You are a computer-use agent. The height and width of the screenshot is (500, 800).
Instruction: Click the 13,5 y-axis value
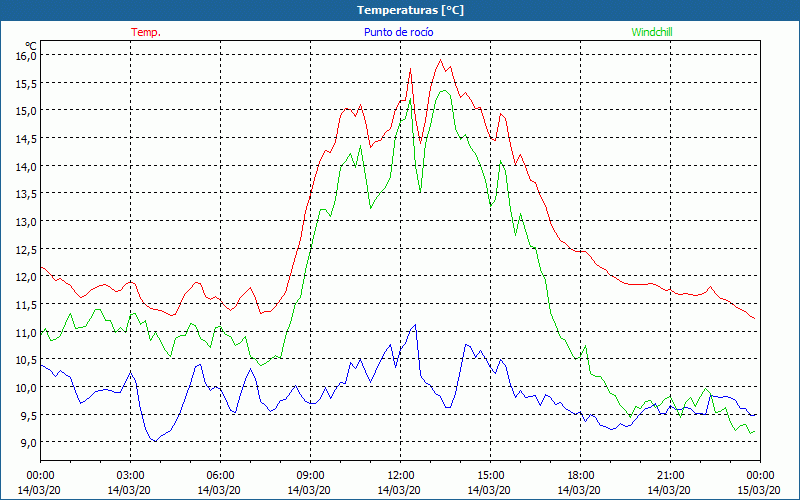27,194
